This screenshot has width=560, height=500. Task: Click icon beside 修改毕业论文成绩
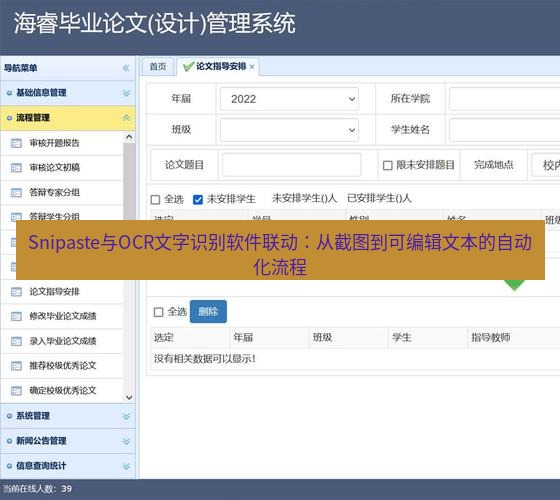pos(16,316)
